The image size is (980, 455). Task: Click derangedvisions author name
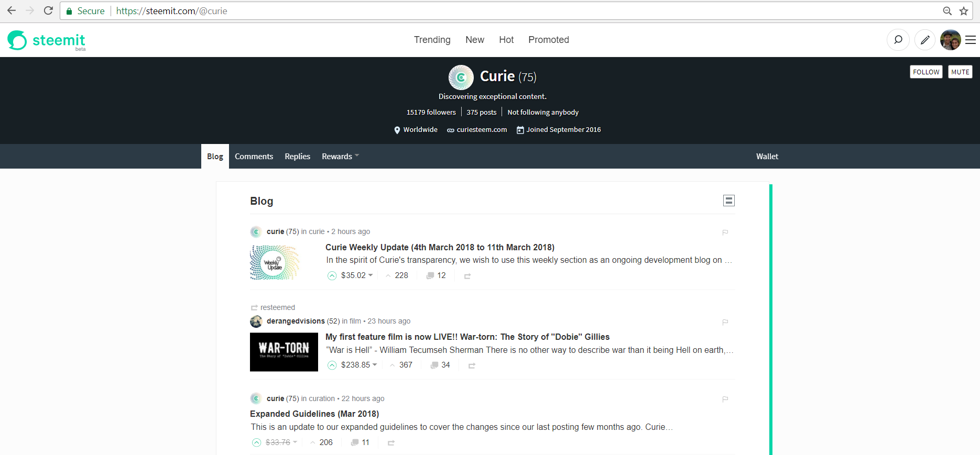pos(296,321)
